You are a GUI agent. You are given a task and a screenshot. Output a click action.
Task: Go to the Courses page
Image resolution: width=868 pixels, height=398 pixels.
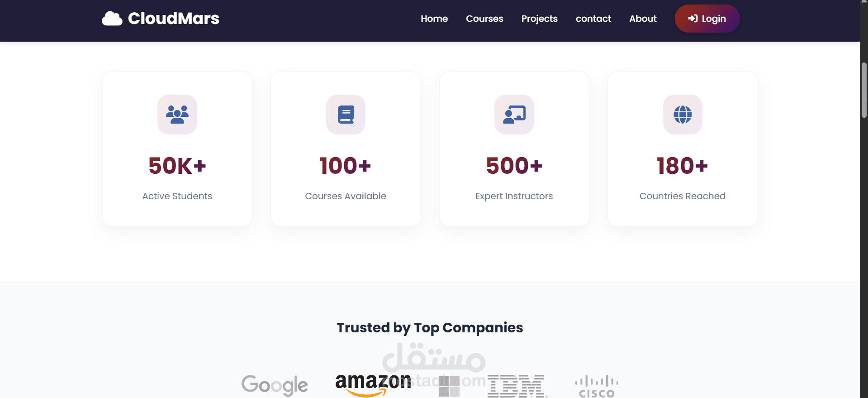pyautogui.click(x=484, y=19)
